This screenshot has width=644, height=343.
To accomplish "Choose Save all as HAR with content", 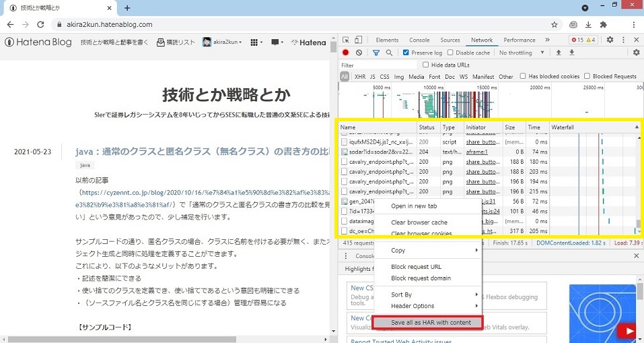I will coord(428,322).
